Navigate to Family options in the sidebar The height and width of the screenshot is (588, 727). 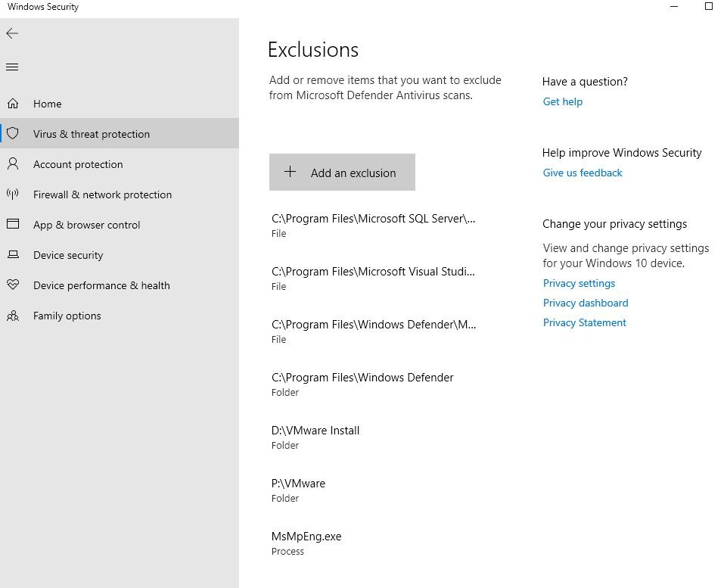(x=67, y=316)
